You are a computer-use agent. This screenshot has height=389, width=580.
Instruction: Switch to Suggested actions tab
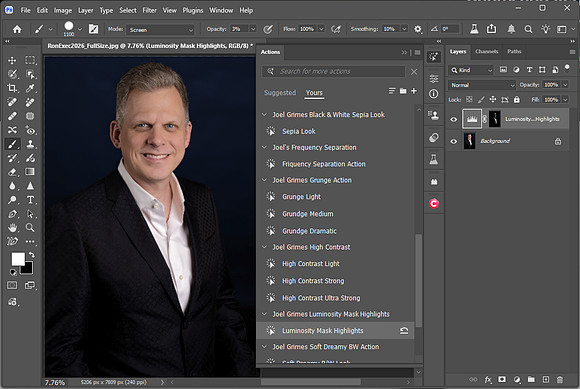coord(280,92)
